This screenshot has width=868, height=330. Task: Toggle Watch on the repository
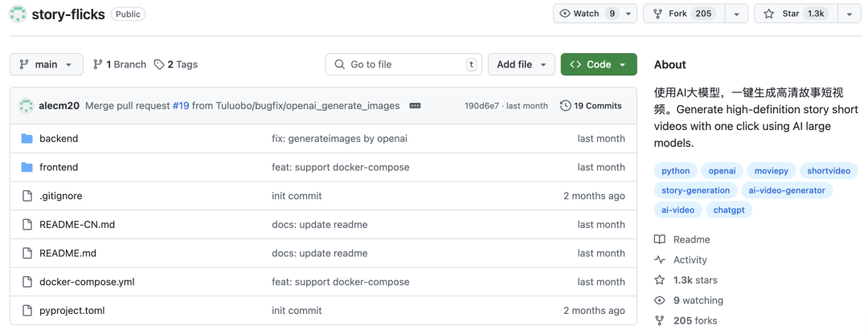click(x=587, y=14)
